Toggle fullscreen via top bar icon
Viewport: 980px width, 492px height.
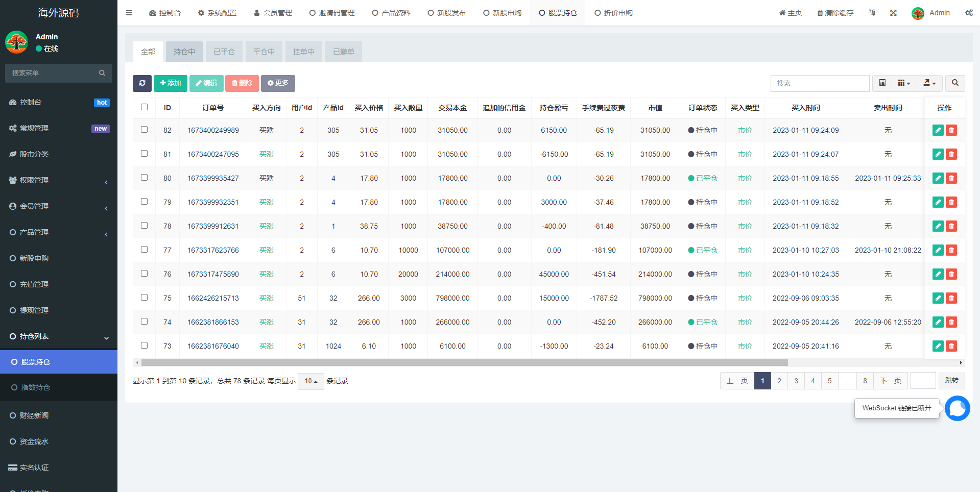[x=893, y=12]
